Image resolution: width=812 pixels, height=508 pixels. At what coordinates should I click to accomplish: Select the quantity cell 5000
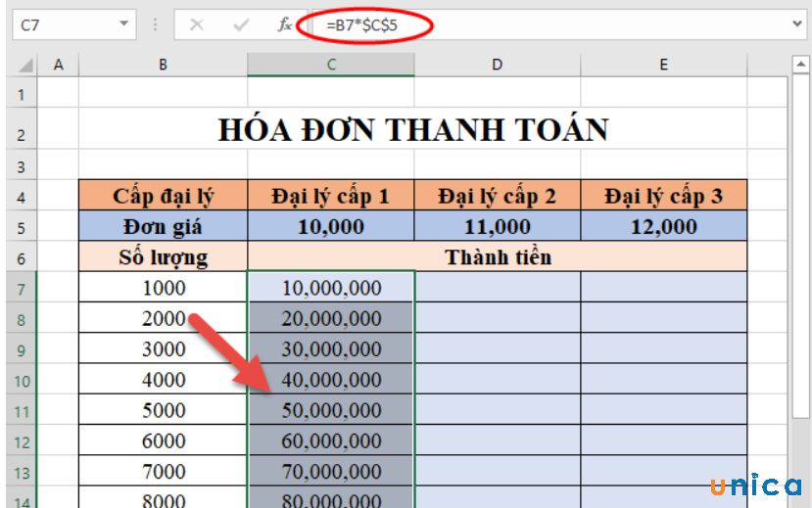164,410
